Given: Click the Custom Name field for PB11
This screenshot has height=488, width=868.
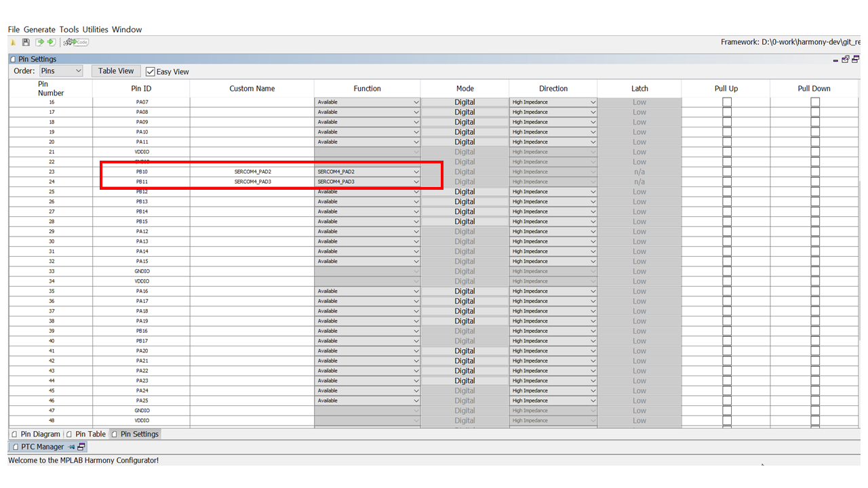Looking at the screenshot, I should pos(252,182).
